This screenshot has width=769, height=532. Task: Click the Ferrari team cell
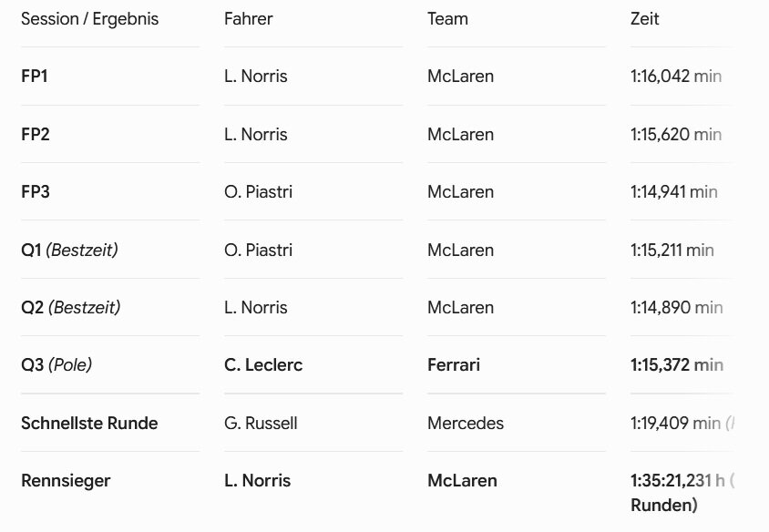coord(454,364)
